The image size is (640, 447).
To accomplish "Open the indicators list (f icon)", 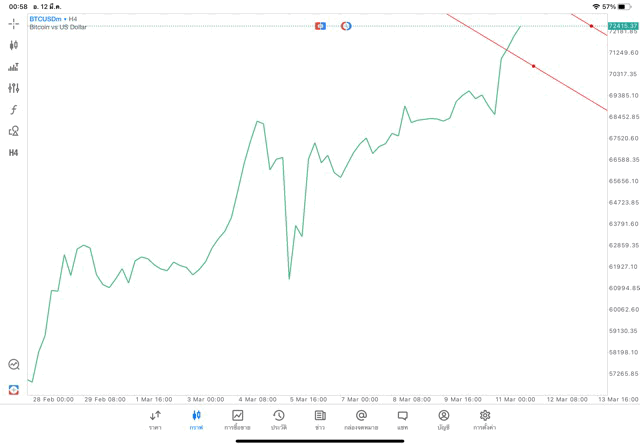I will tap(13, 110).
